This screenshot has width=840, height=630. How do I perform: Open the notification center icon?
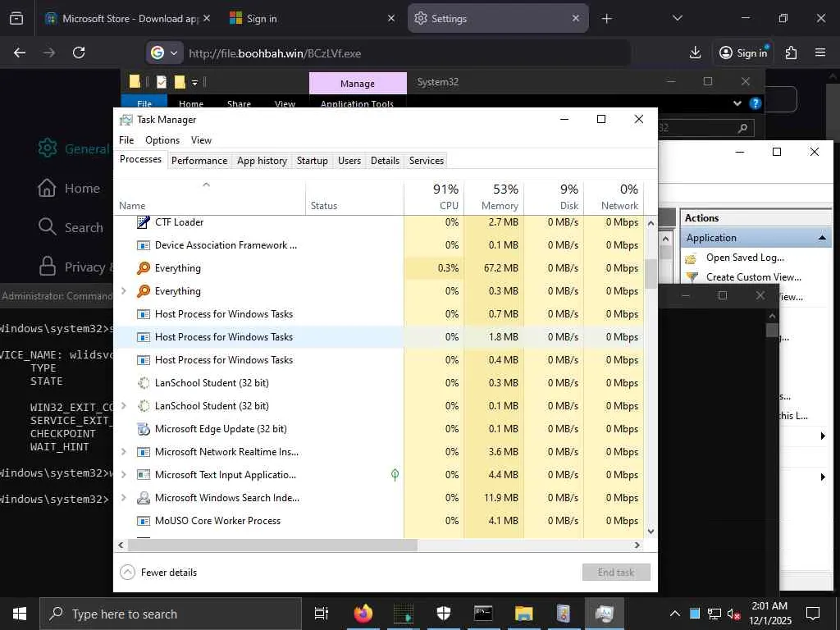pyautogui.click(x=813, y=614)
